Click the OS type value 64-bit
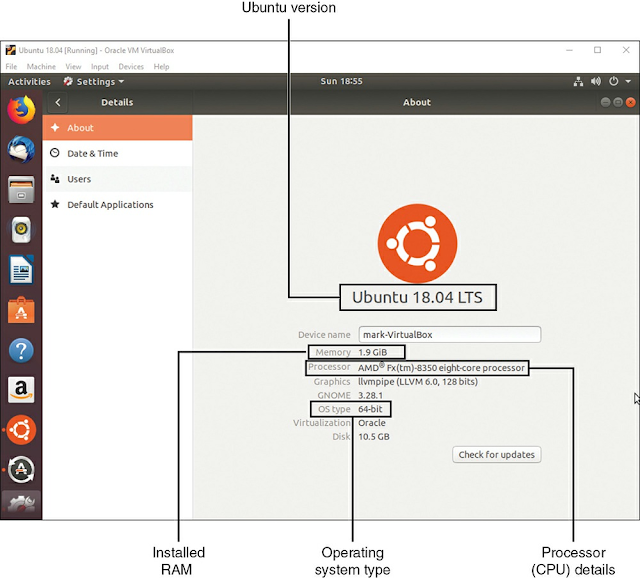This screenshot has width=640, height=578. click(x=370, y=409)
